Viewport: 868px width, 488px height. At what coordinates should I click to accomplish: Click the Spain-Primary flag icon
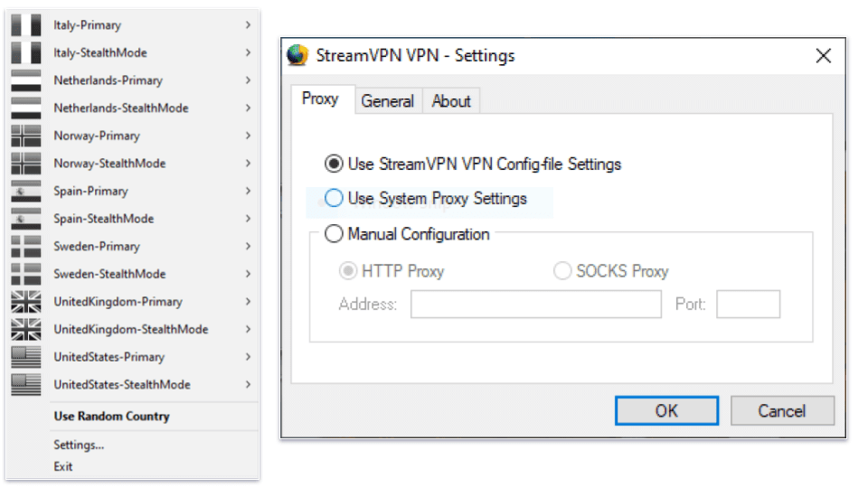pos(26,191)
